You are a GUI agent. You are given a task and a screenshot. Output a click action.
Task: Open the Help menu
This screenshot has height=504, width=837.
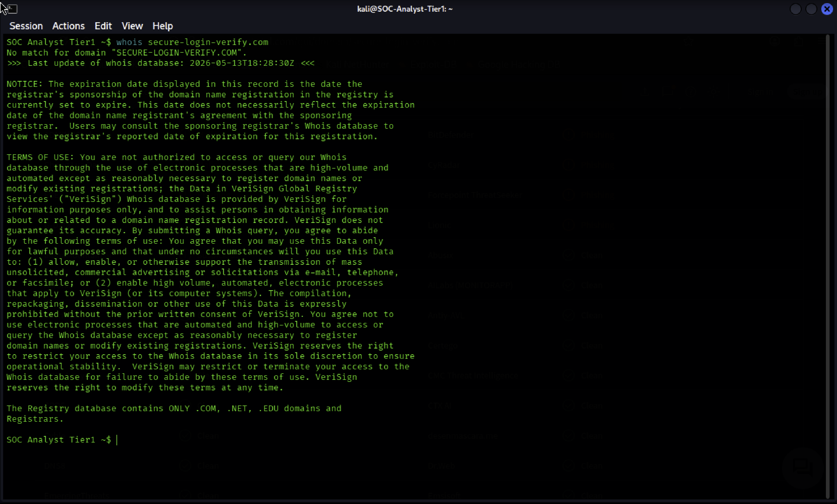(162, 26)
